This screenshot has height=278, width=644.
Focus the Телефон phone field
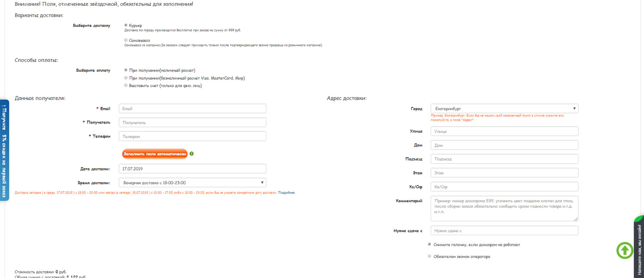[192, 136]
